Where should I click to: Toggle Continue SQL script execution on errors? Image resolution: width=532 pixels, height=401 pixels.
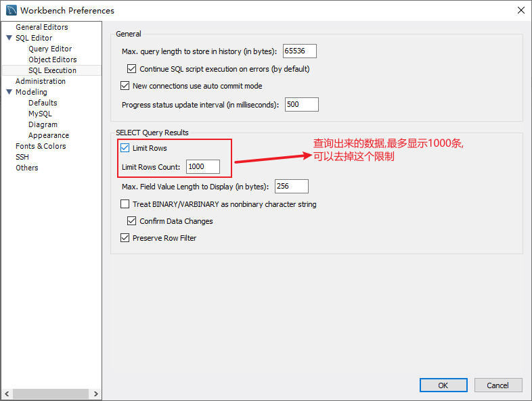(x=131, y=69)
